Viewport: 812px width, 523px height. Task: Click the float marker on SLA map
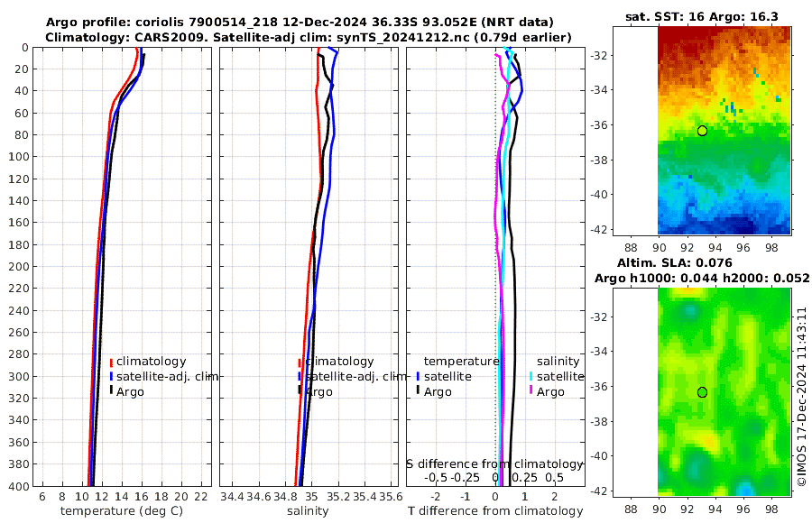pos(702,392)
